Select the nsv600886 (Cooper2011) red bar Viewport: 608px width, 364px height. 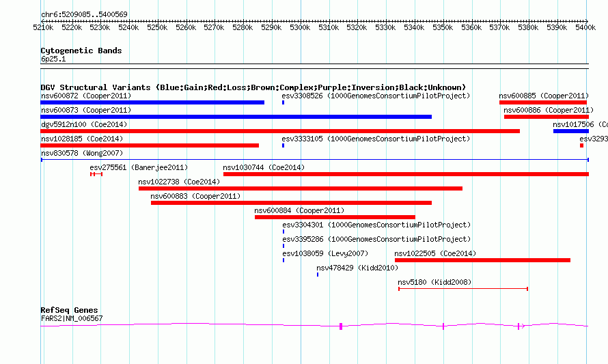tap(547, 117)
